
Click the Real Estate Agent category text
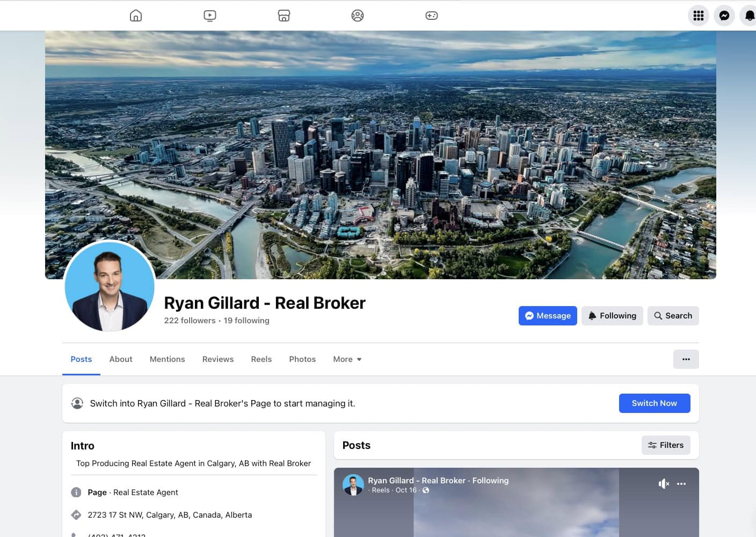[146, 492]
